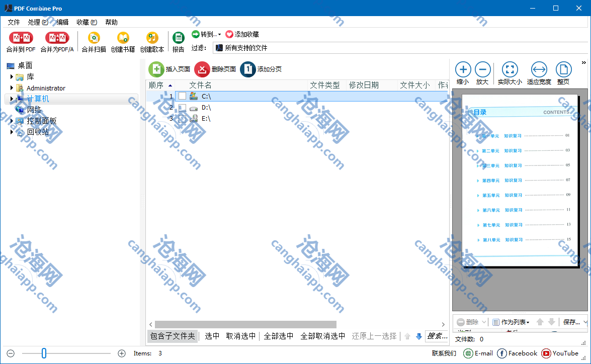The image size is (591, 364).
Task: Click the 合并为PDF/A icon
Action: click(57, 38)
